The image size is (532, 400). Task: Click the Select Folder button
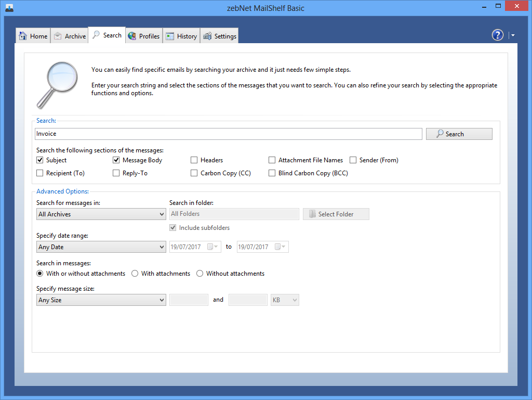336,214
